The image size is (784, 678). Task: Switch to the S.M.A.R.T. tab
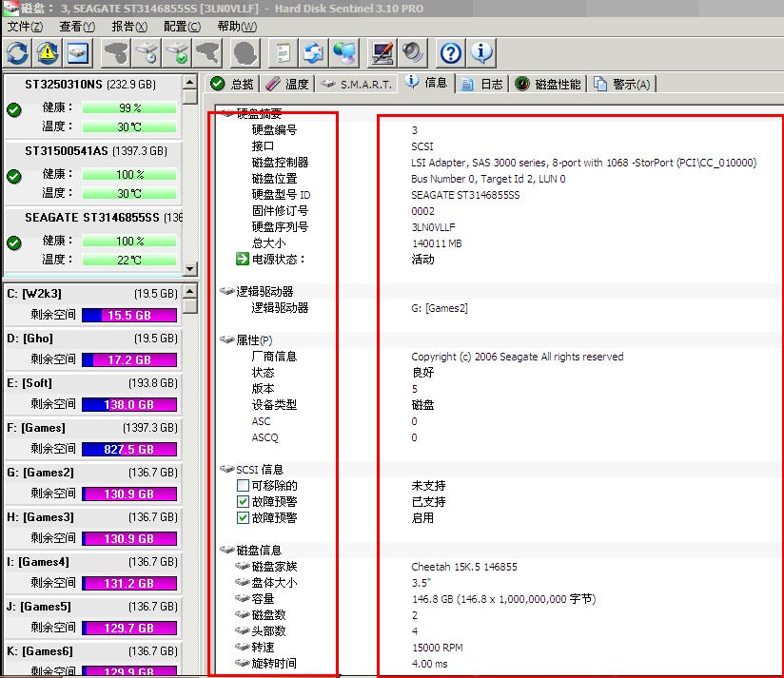click(357, 84)
